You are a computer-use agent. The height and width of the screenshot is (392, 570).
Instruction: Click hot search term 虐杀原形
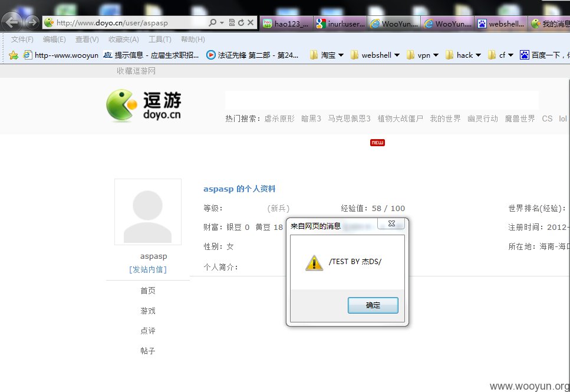coord(279,118)
